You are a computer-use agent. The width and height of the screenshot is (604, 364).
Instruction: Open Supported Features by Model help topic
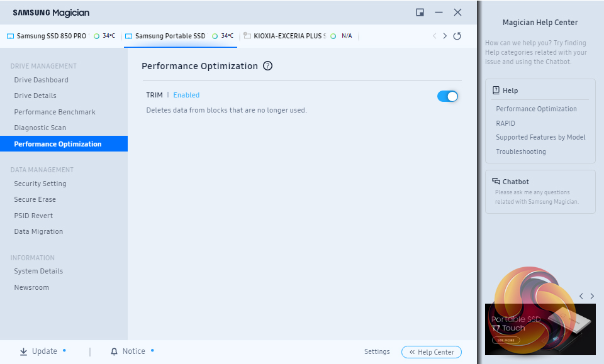click(540, 138)
